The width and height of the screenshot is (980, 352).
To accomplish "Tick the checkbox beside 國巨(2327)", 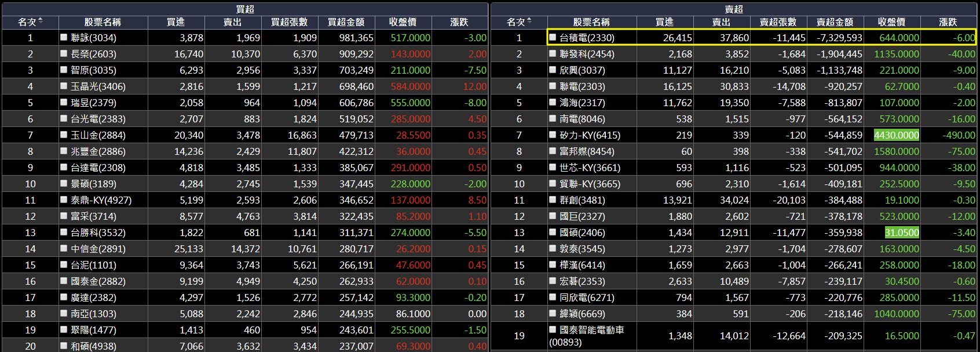I will (553, 216).
